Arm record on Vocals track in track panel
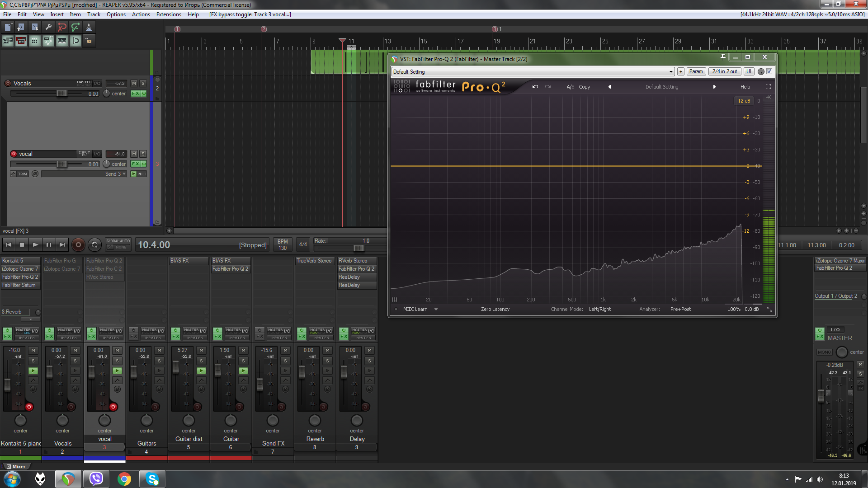This screenshot has width=868, height=488. tap(8, 83)
